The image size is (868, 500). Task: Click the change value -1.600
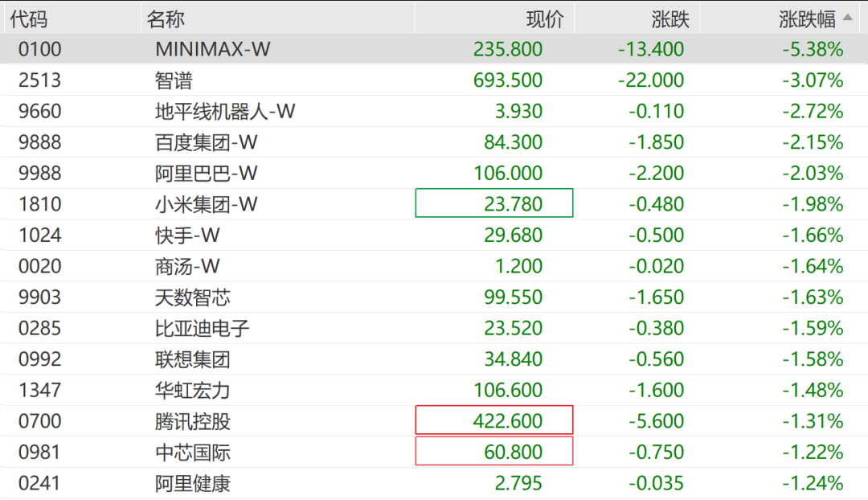pos(657,391)
